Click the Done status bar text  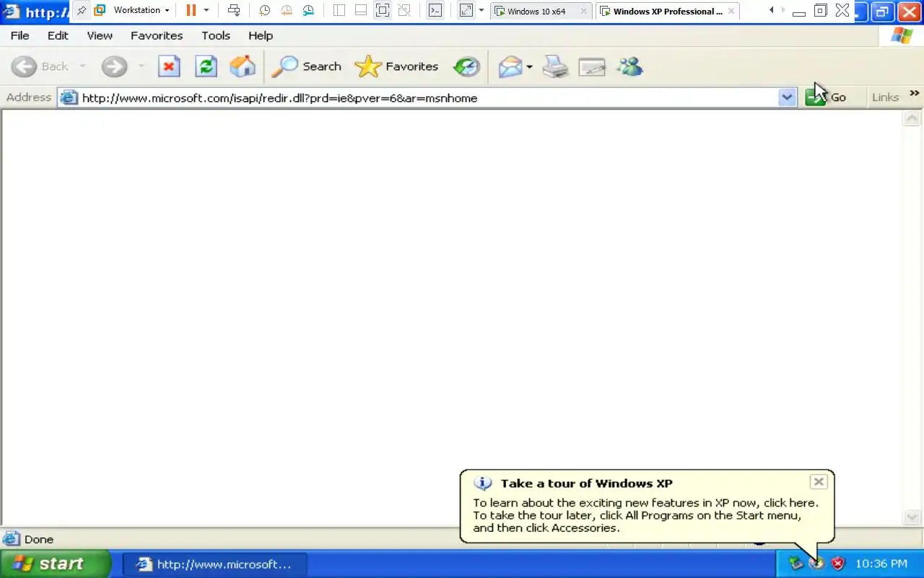(x=39, y=539)
